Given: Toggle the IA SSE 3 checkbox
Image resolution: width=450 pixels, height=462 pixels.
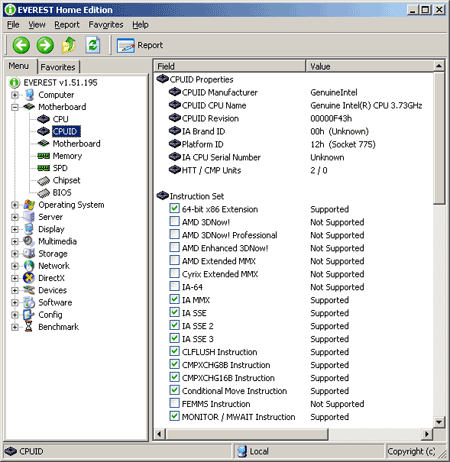Looking at the screenshot, I should click(x=174, y=339).
